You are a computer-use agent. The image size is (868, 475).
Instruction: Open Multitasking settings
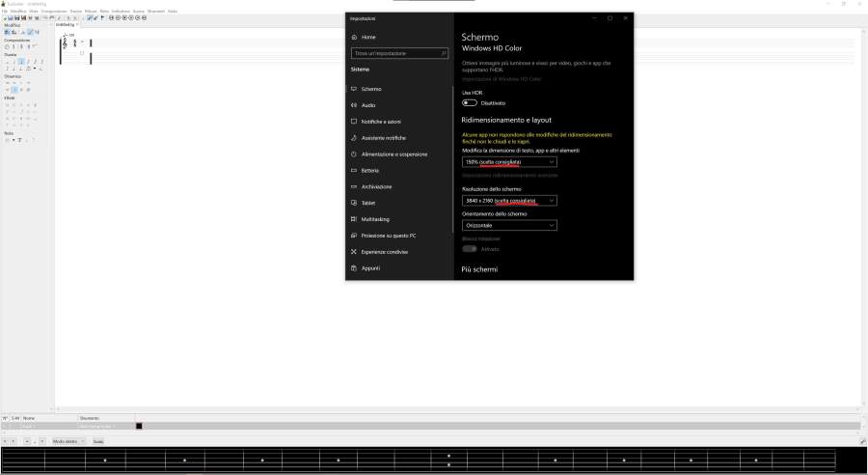375,219
